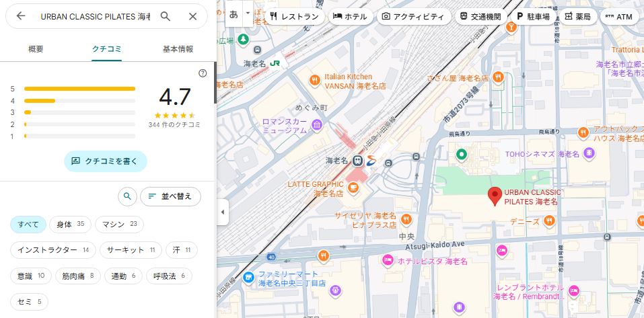Click the magnifier search icon in search box

(166, 16)
